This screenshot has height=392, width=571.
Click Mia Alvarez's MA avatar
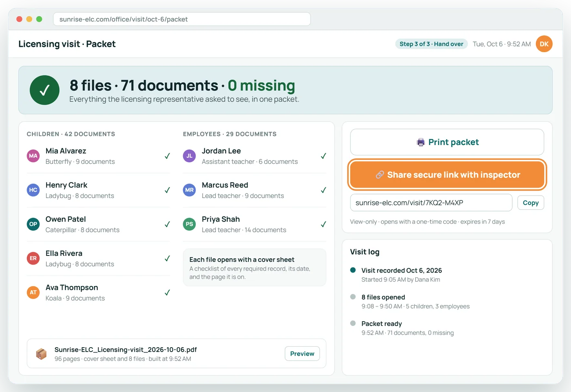(x=33, y=156)
